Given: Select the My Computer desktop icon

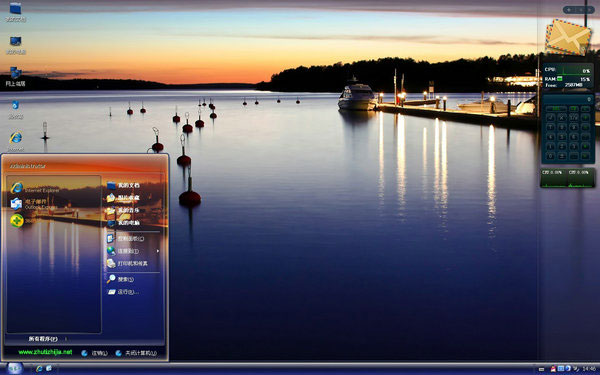Looking at the screenshot, I should click(x=16, y=44).
